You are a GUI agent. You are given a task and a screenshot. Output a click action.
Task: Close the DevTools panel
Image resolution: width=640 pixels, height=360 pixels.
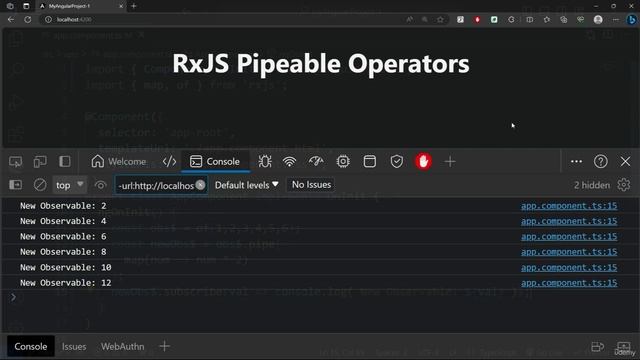625,162
